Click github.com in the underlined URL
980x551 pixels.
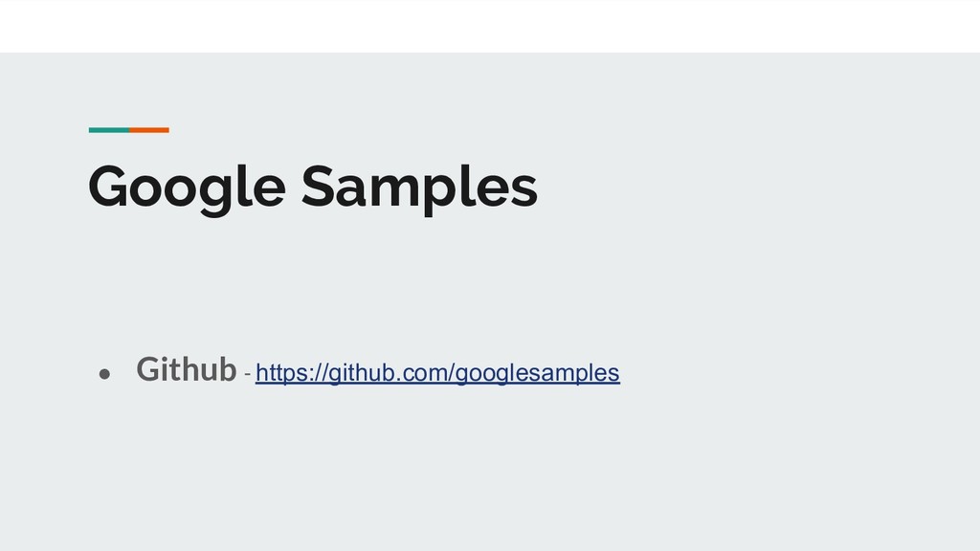point(387,372)
